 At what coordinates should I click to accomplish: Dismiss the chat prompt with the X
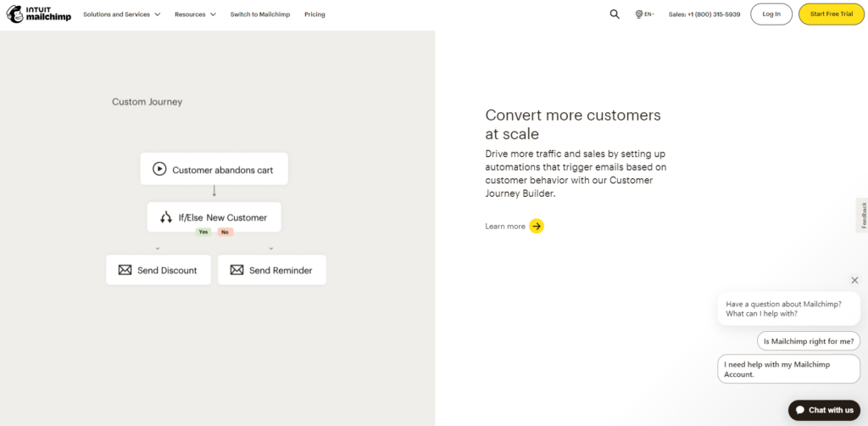854,280
